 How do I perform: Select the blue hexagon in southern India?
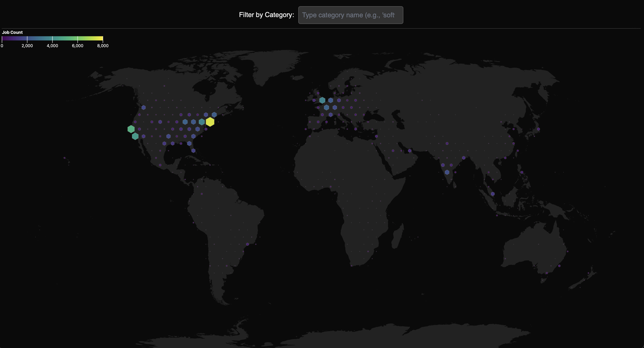pyautogui.click(x=447, y=172)
